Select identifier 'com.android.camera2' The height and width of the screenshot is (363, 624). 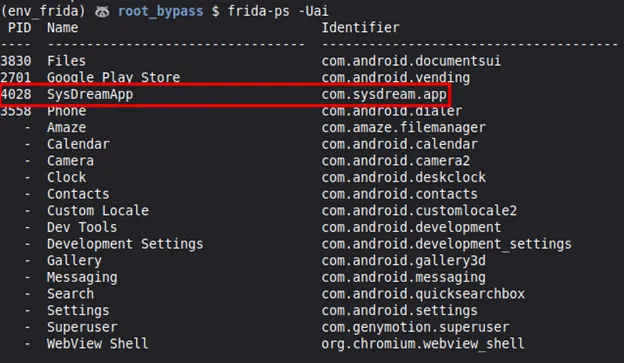tap(396, 161)
